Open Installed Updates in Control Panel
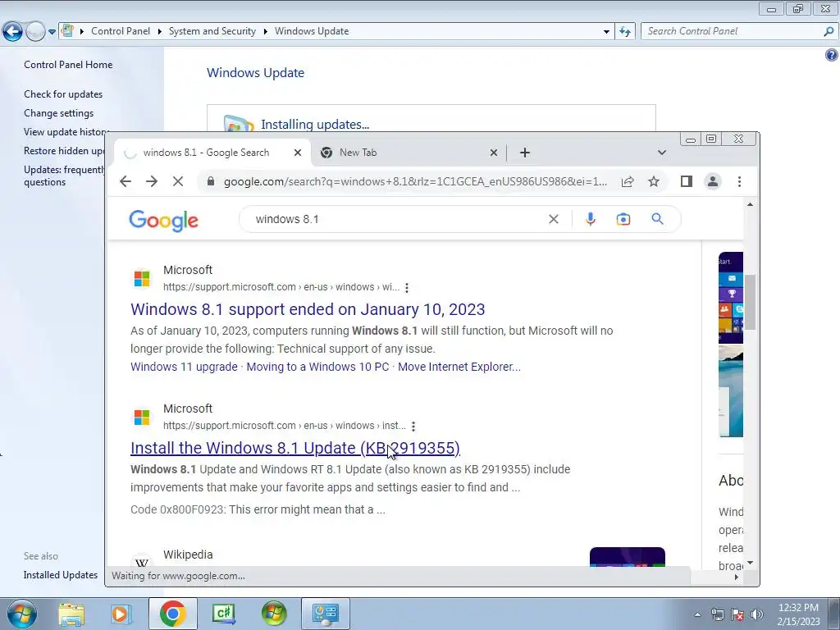 point(61,575)
